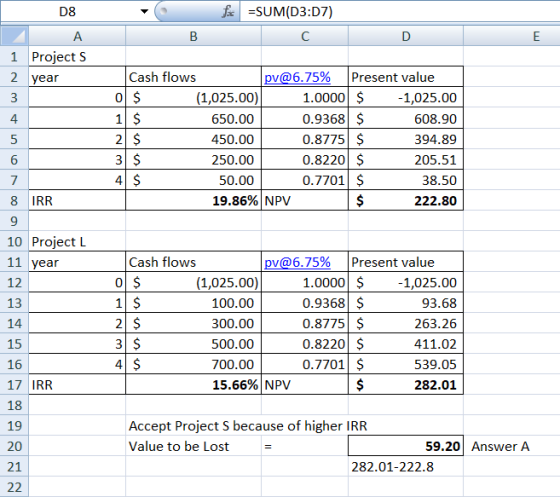This screenshot has height=497, width=560.
Task: Select column E header
Action: click(512, 36)
